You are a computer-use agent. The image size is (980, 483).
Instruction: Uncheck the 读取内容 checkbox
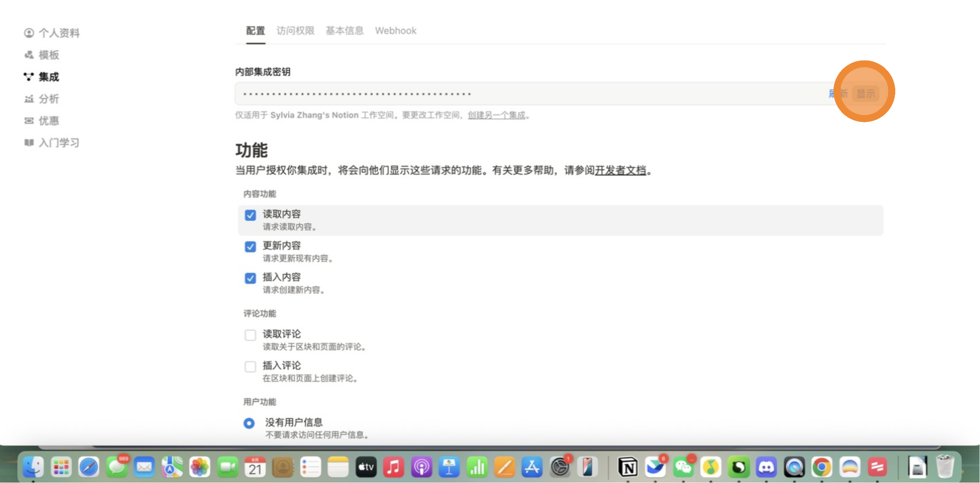250,215
